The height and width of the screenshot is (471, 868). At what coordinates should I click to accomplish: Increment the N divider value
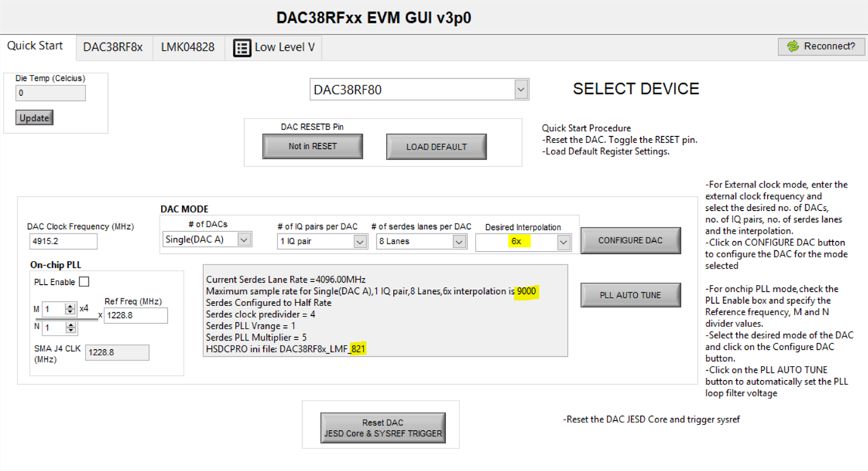coord(70,325)
